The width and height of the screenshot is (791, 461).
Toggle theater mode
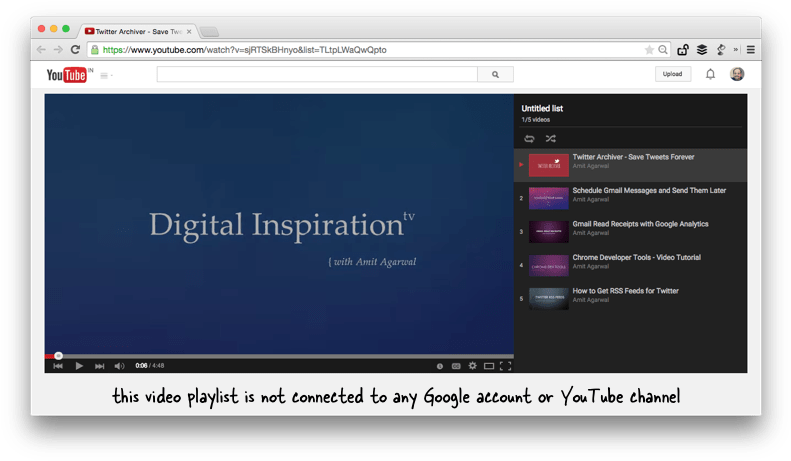pos(489,366)
